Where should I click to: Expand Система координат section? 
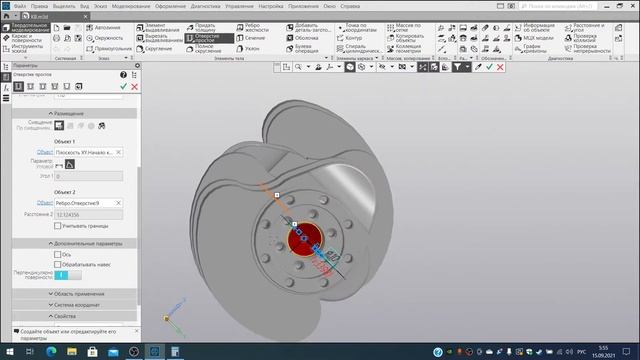[x=74, y=305]
